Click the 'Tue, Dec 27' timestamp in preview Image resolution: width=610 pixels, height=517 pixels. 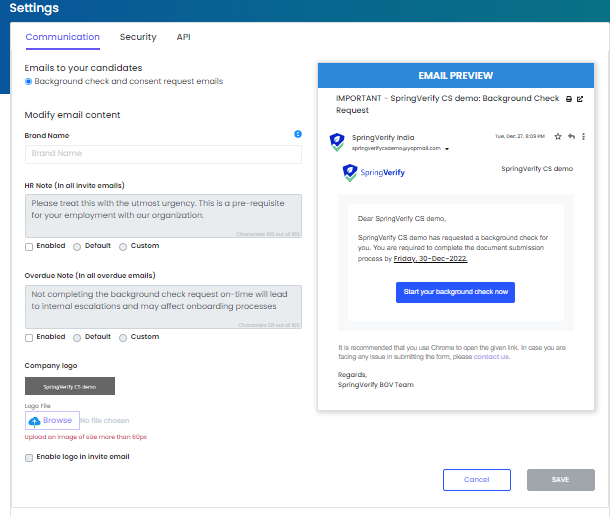(520, 136)
